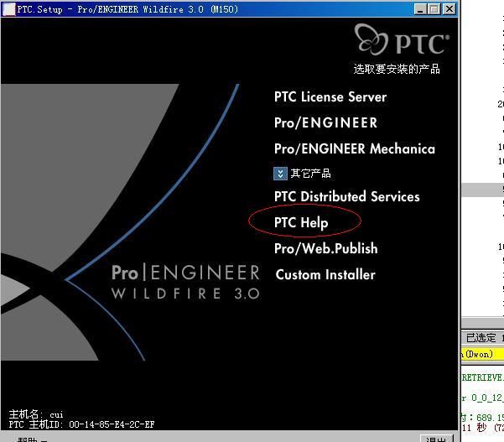Click the 选取要安装的产品 heading

pos(397,69)
